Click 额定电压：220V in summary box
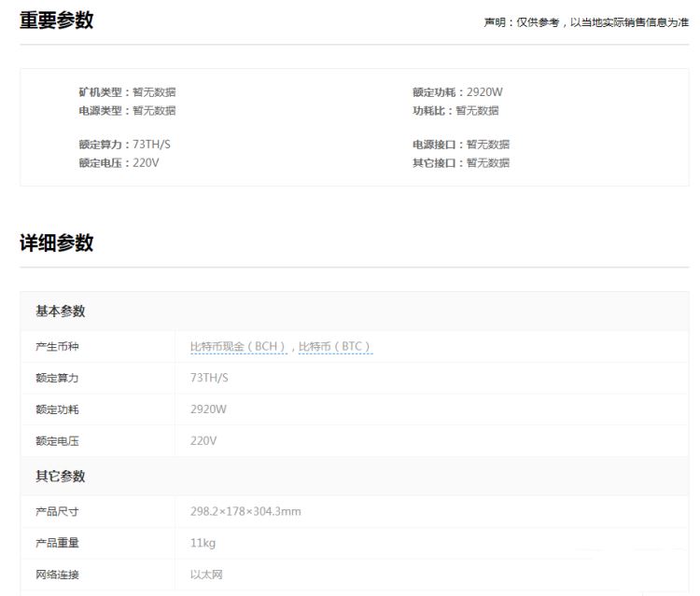 119,163
